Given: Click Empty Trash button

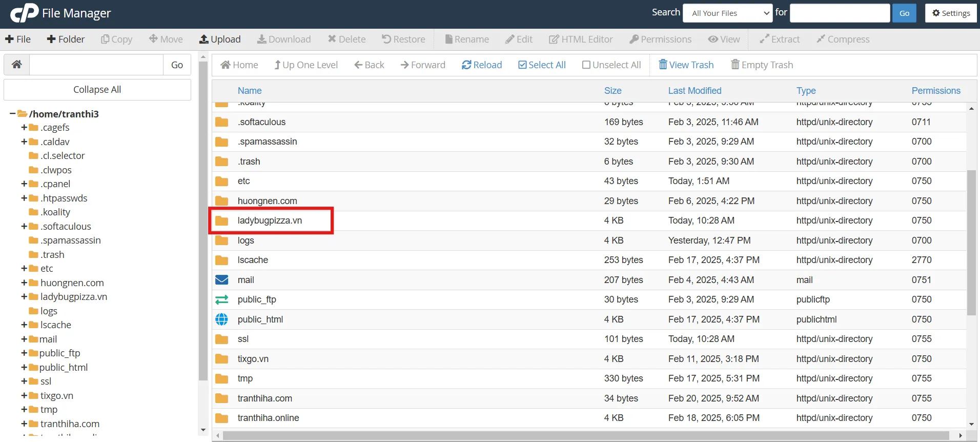Looking at the screenshot, I should tap(762, 65).
